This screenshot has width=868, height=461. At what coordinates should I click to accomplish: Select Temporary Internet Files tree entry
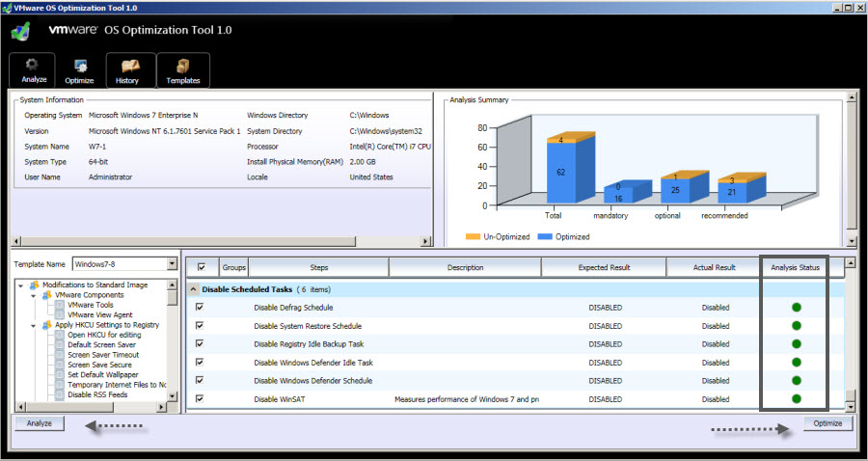click(117, 385)
